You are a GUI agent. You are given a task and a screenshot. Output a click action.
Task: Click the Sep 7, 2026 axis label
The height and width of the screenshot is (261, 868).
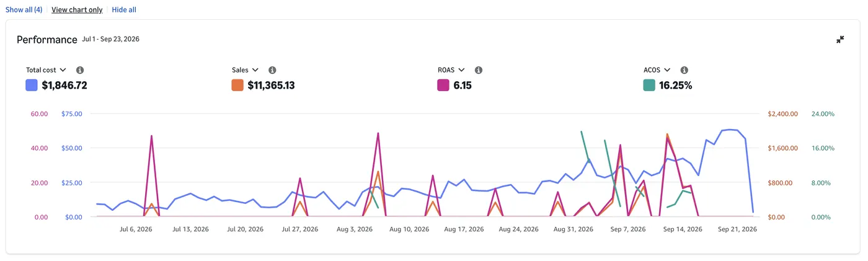(628, 229)
